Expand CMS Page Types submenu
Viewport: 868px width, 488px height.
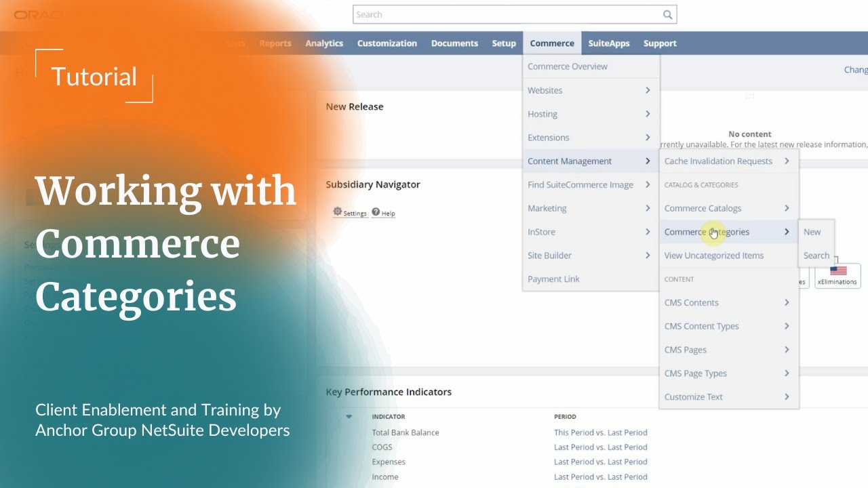[729, 373]
